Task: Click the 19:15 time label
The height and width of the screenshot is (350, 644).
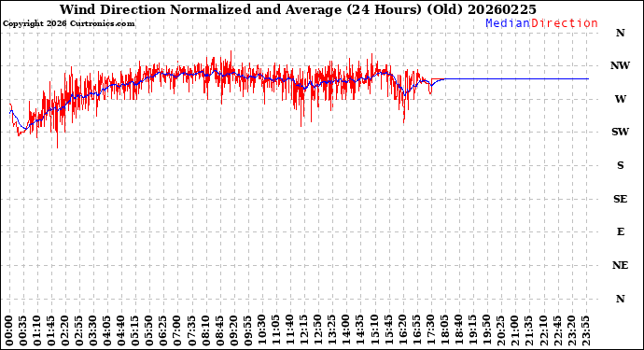Action: (472, 330)
